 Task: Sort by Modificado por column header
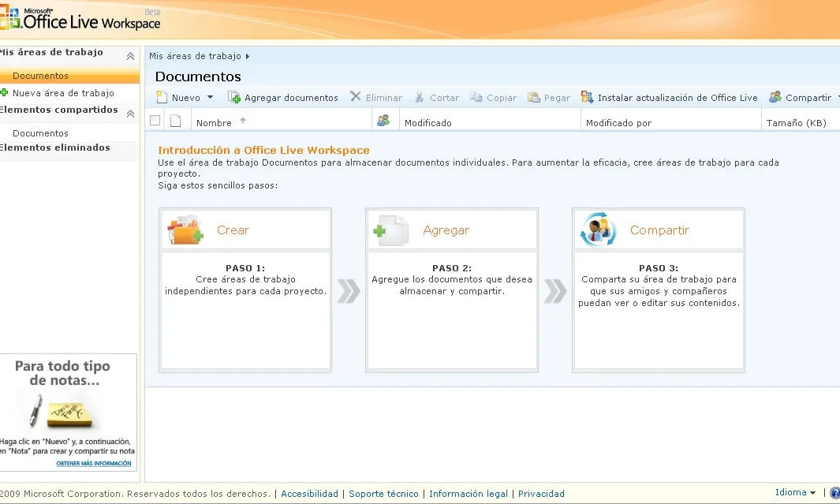coord(618,123)
